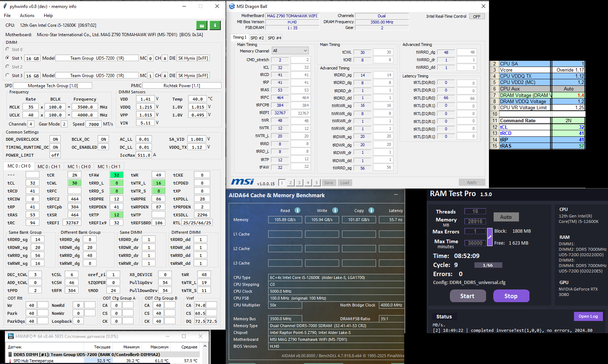Click the AIDA64 Latency value 55.7 ns
The width and height of the screenshot is (608, 364).
(392, 220)
